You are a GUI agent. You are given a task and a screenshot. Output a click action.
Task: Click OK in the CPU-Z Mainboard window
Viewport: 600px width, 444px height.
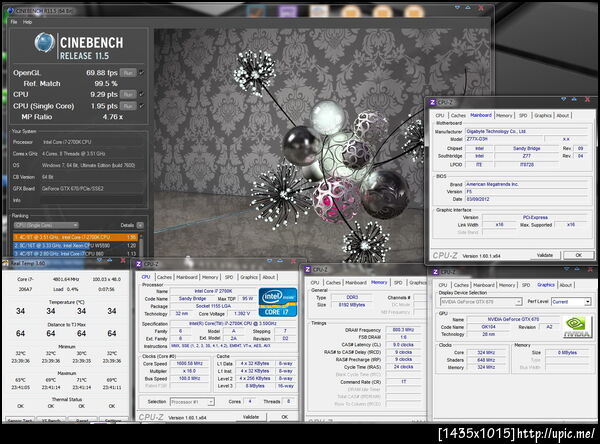tap(579, 255)
